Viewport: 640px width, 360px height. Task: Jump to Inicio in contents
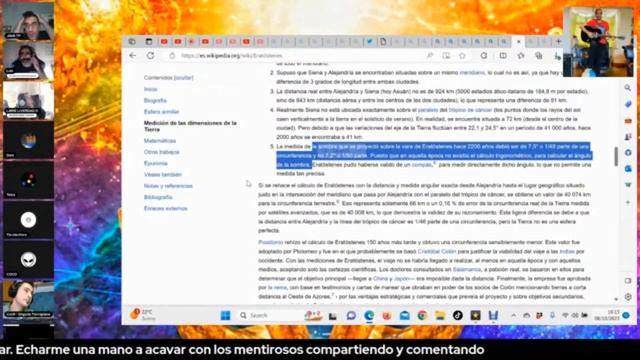pyautogui.click(x=150, y=89)
